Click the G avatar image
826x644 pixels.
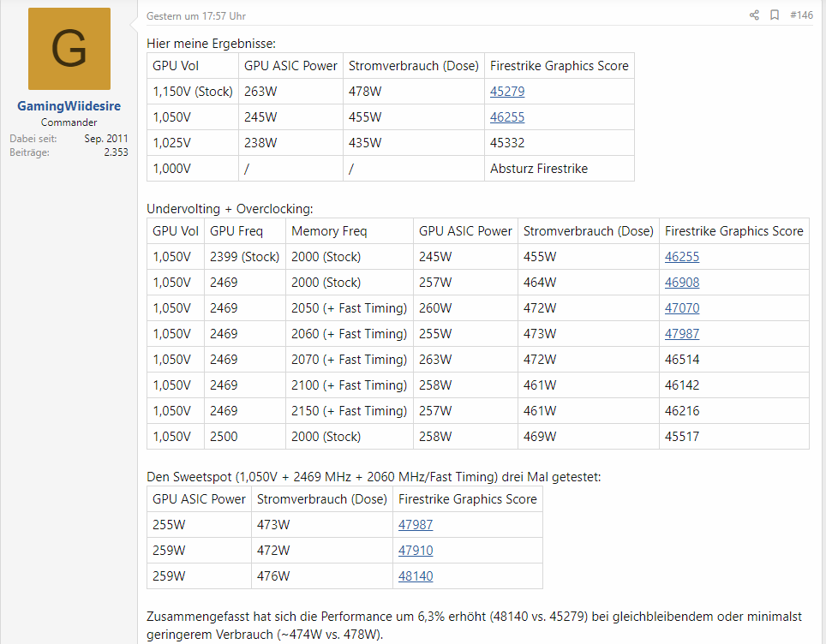(69, 49)
